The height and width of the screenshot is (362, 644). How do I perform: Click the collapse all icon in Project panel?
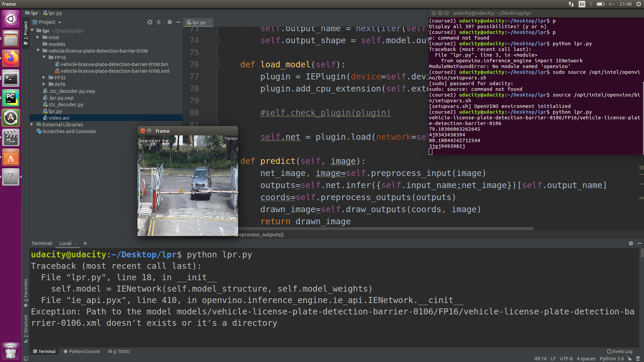coord(159,22)
